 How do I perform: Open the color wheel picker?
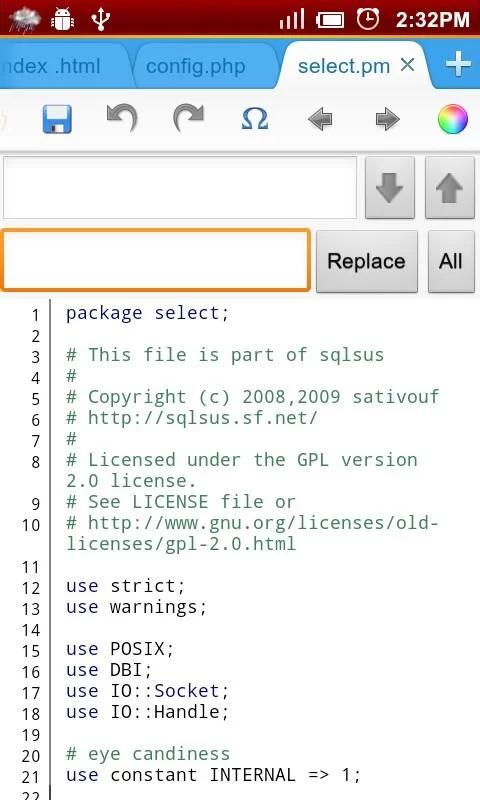click(x=452, y=119)
